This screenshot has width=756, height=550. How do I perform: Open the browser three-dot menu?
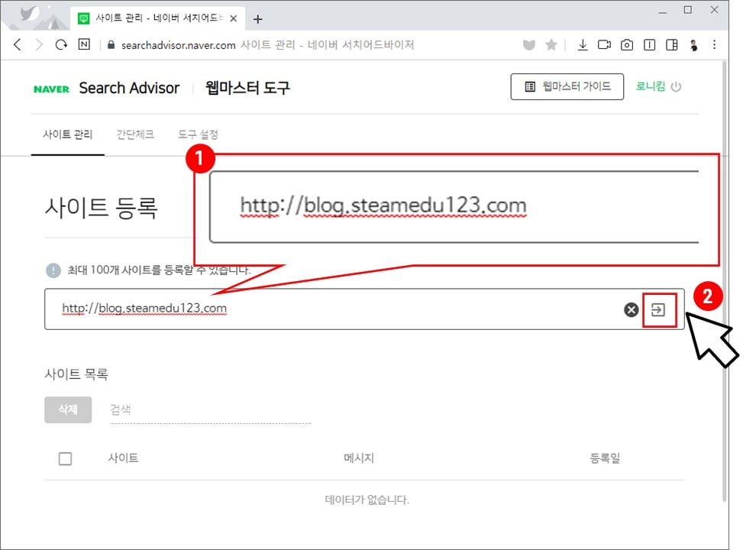(715, 45)
